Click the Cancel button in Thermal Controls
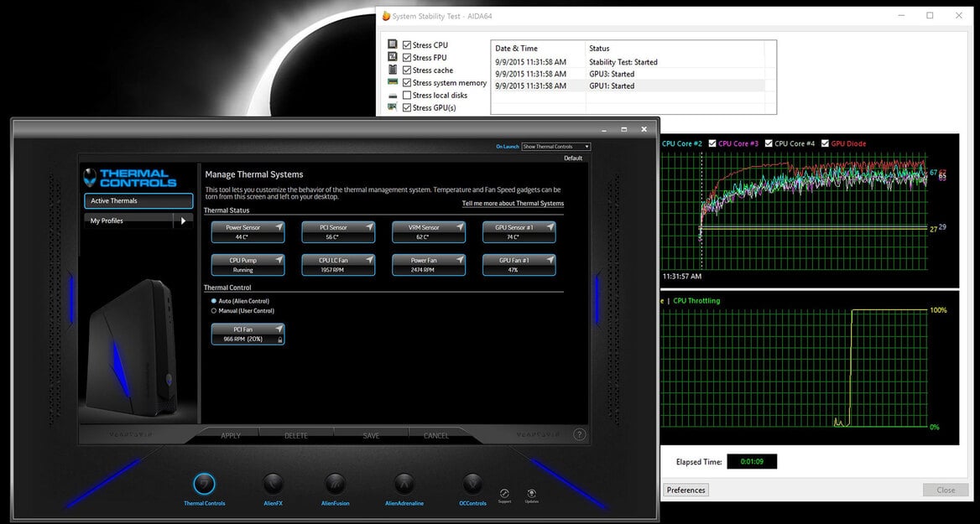The height and width of the screenshot is (524, 980). [436, 435]
